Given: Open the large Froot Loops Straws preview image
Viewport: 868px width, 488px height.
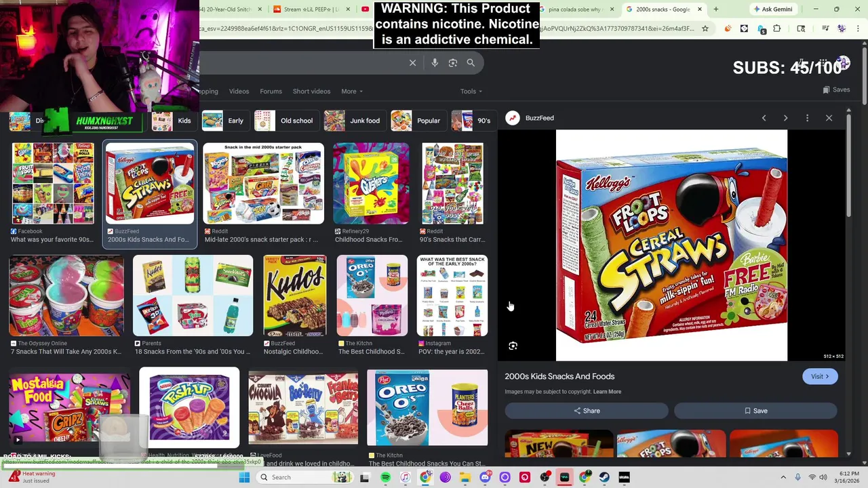Looking at the screenshot, I should (x=671, y=245).
